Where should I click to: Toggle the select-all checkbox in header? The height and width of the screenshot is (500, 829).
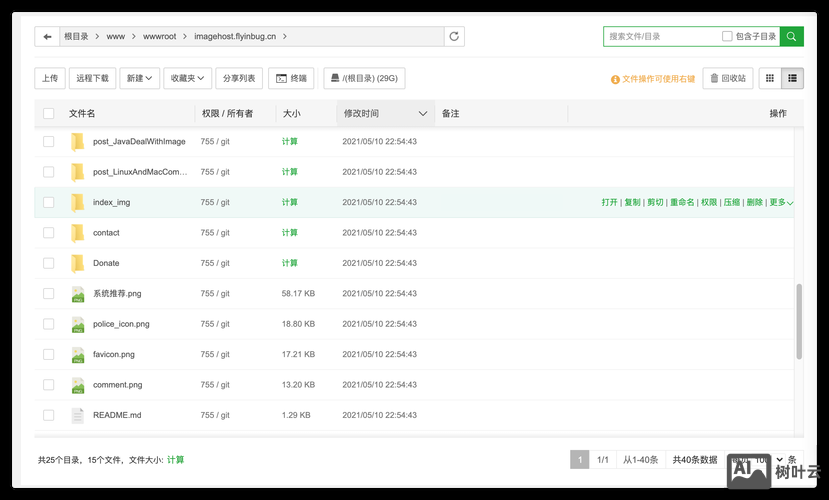(49, 113)
